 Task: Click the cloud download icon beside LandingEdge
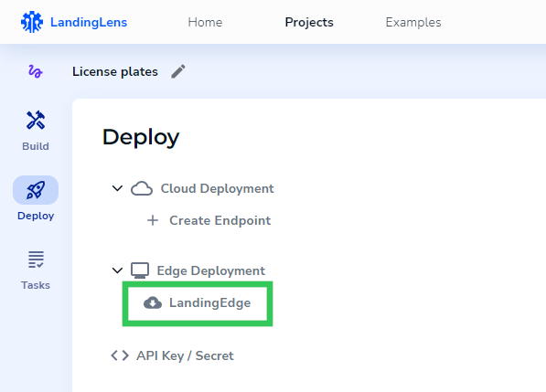click(153, 302)
